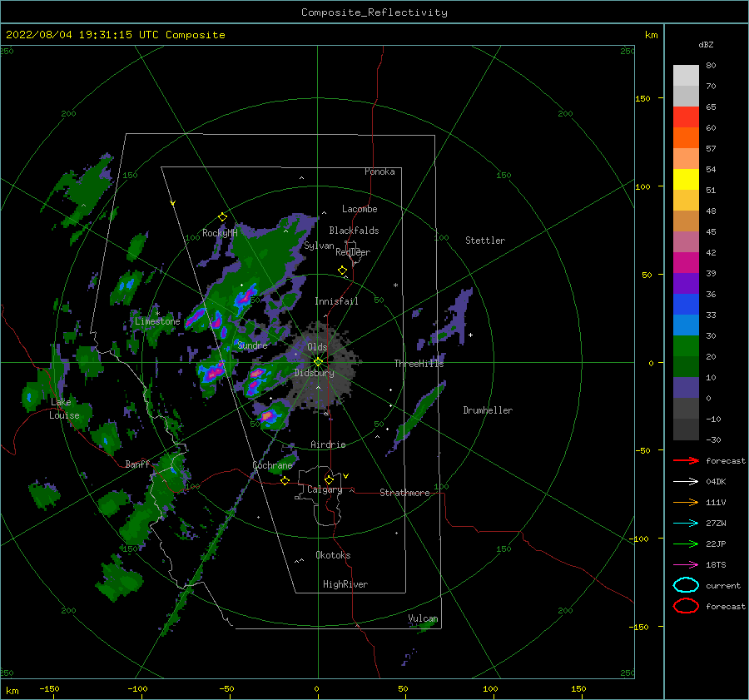The height and width of the screenshot is (700, 749).
Task: Click the cyan 27ZW arrow in legend
Action: coord(686,524)
